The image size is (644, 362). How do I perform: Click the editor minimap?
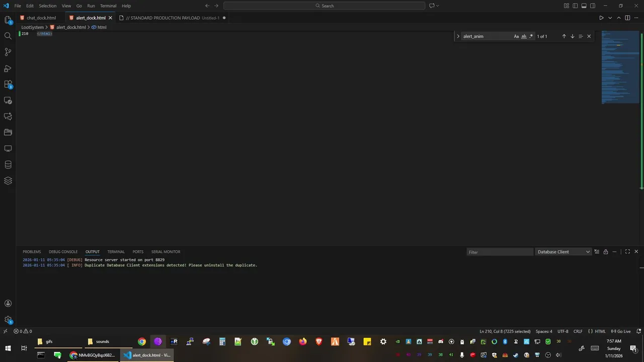click(620, 68)
